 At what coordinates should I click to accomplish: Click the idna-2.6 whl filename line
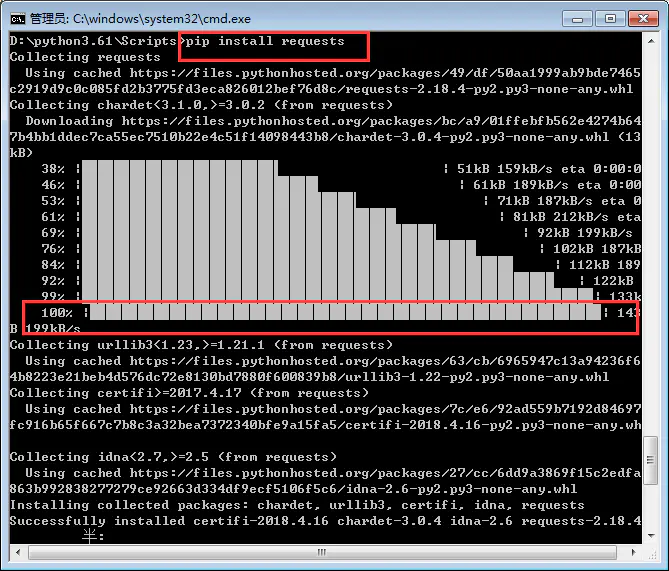(294, 489)
